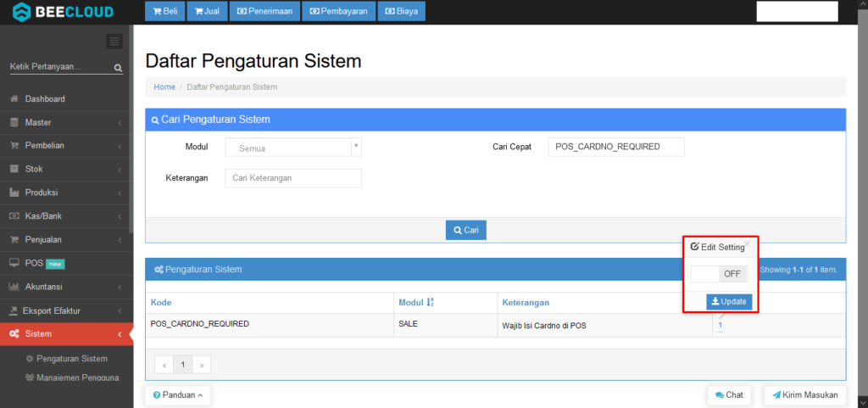868x408 pixels.
Task: Collapse sidebar with hamburger icon
Action: point(114,41)
